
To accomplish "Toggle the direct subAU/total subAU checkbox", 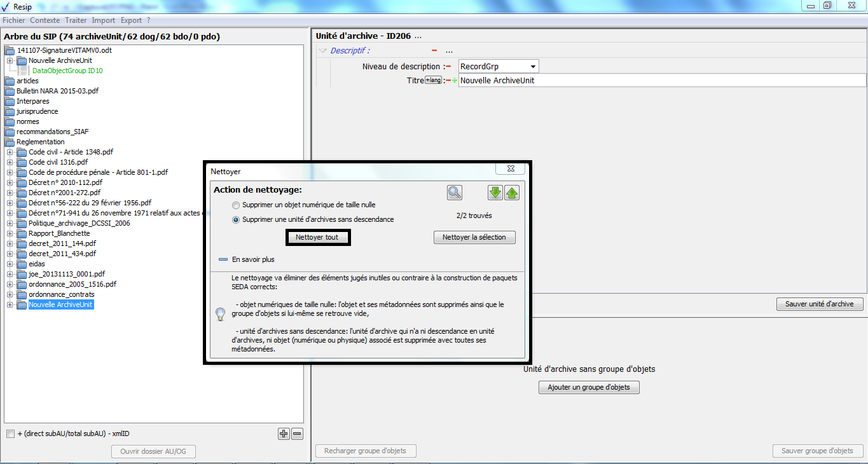I will (x=10, y=434).
